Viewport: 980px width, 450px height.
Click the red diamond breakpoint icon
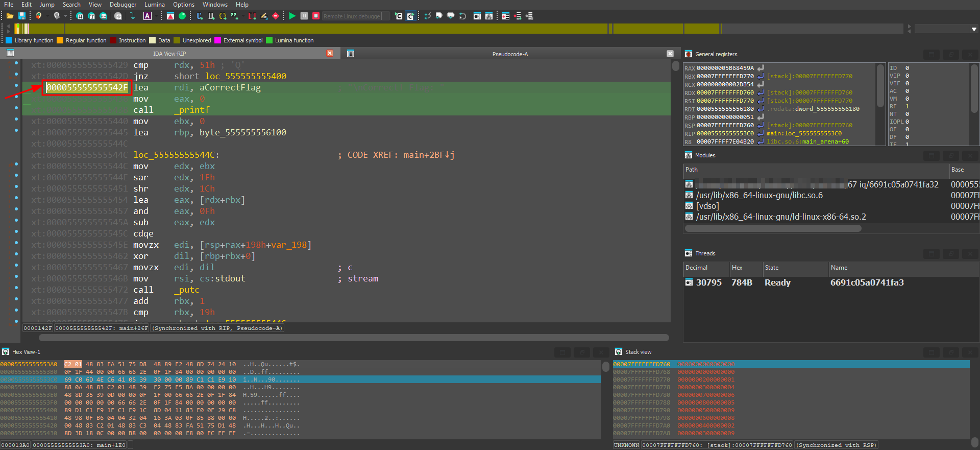coord(276,16)
